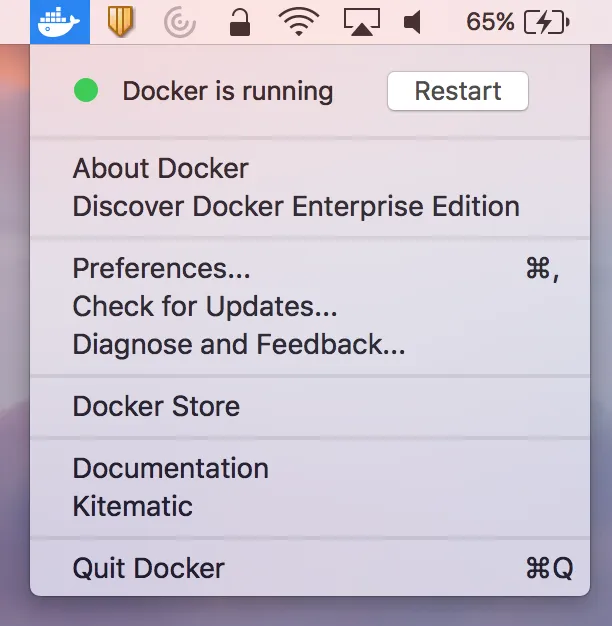Open the AirPlay display icon
The width and height of the screenshot is (612, 626).
tap(362, 22)
